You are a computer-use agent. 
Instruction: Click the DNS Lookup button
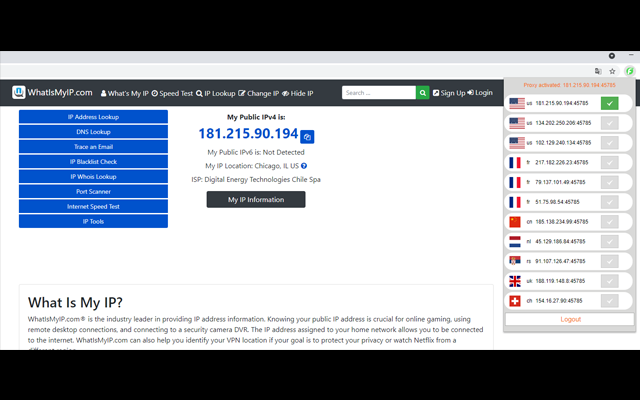tap(93, 132)
